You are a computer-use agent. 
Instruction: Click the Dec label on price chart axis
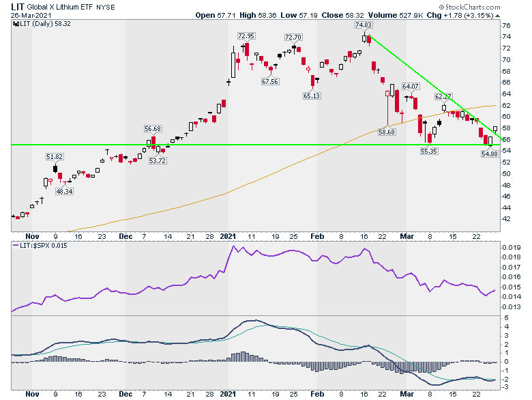(125, 236)
